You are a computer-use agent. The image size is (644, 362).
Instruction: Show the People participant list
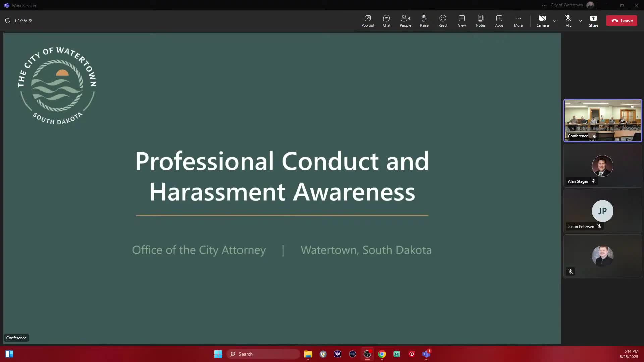tap(405, 20)
